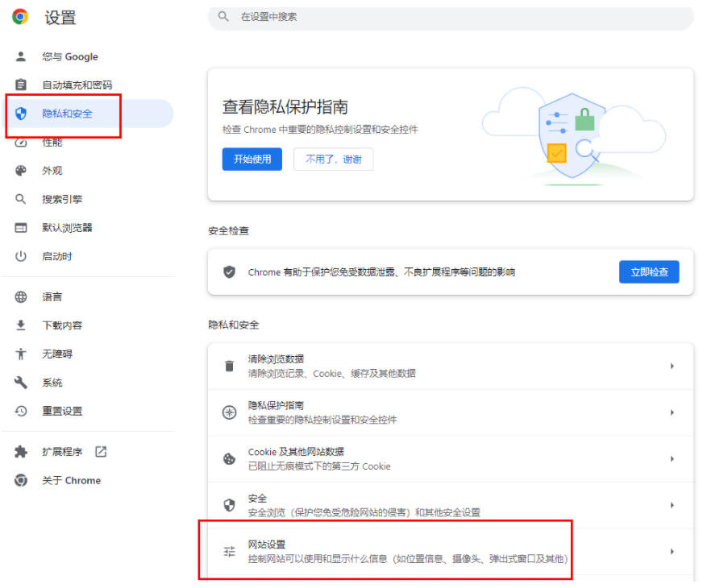
Task: Click the 开始使用 button
Action: pyautogui.click(x=252, y=159)
